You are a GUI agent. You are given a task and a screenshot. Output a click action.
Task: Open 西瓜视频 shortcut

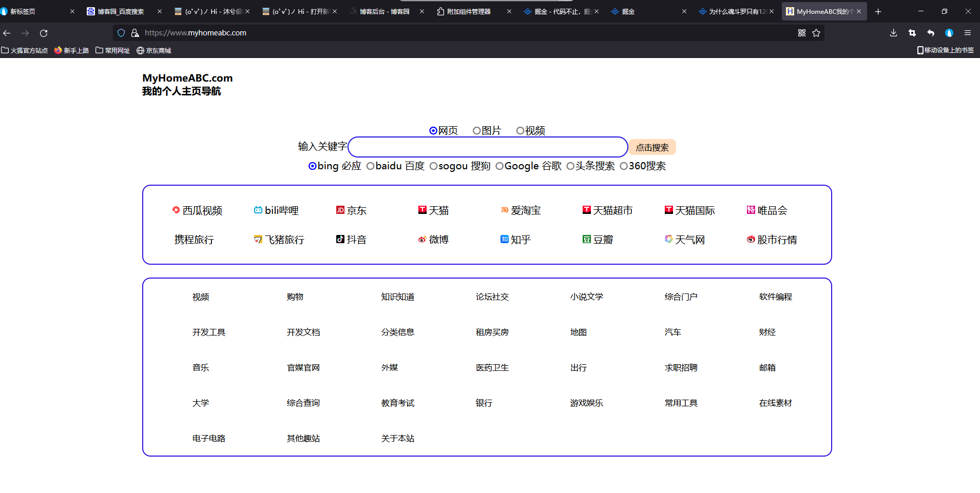(198, 210)
